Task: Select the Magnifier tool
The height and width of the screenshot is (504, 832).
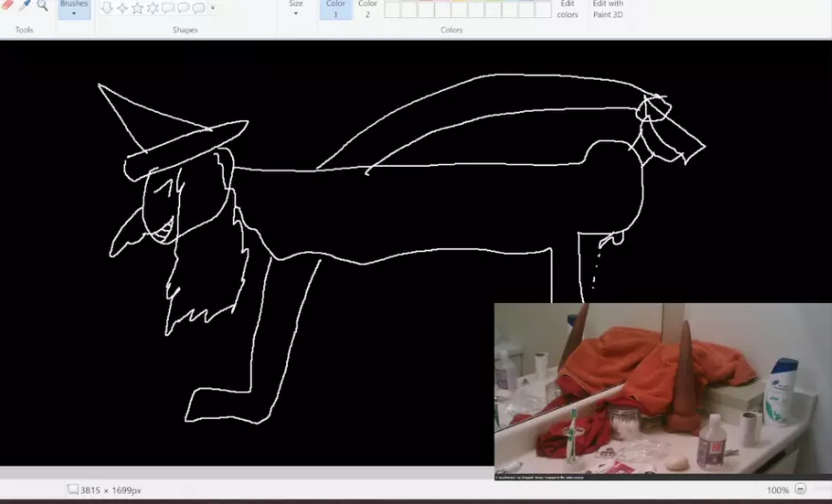Action: coord(42,6)
